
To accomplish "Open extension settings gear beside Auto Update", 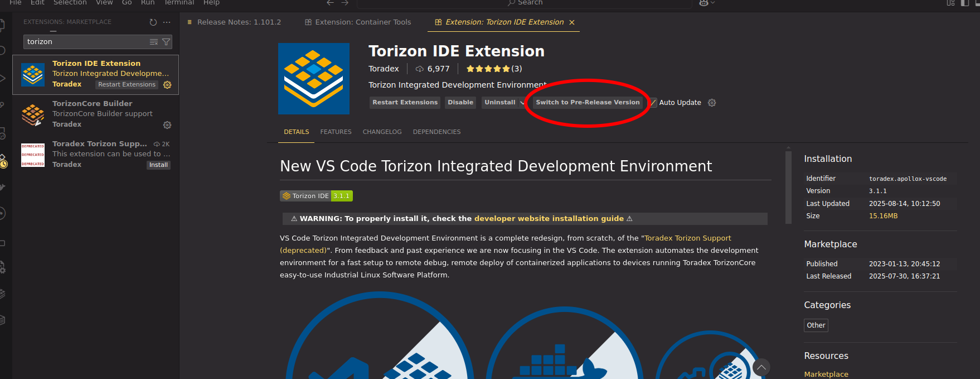I will point(712,103).
